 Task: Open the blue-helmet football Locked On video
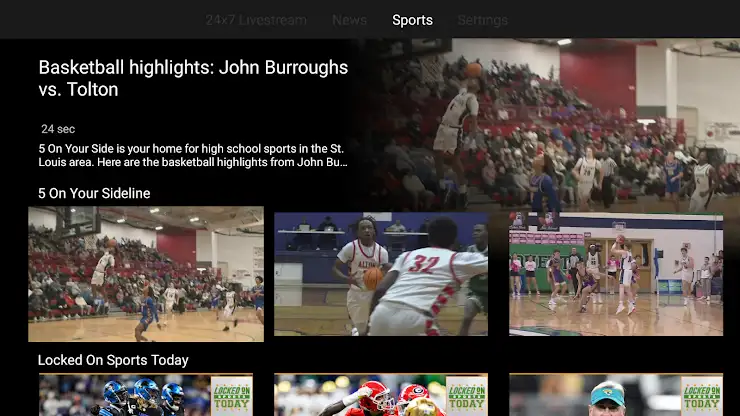coord(146,395)
